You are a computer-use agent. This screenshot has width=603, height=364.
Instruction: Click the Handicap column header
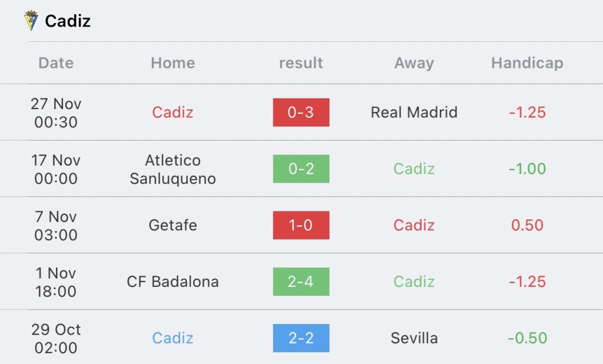(527, 62)
